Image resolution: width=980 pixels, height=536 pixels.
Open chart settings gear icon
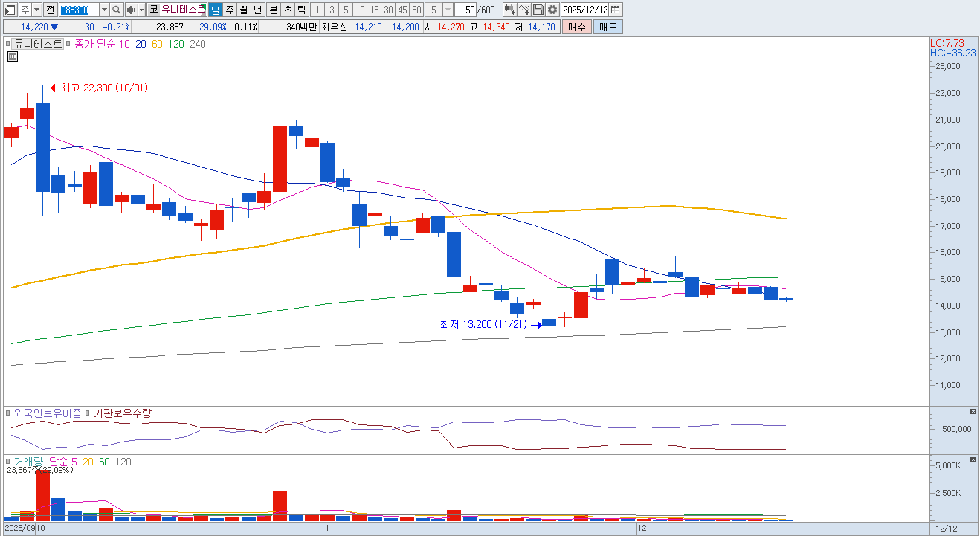click(552, 10)
